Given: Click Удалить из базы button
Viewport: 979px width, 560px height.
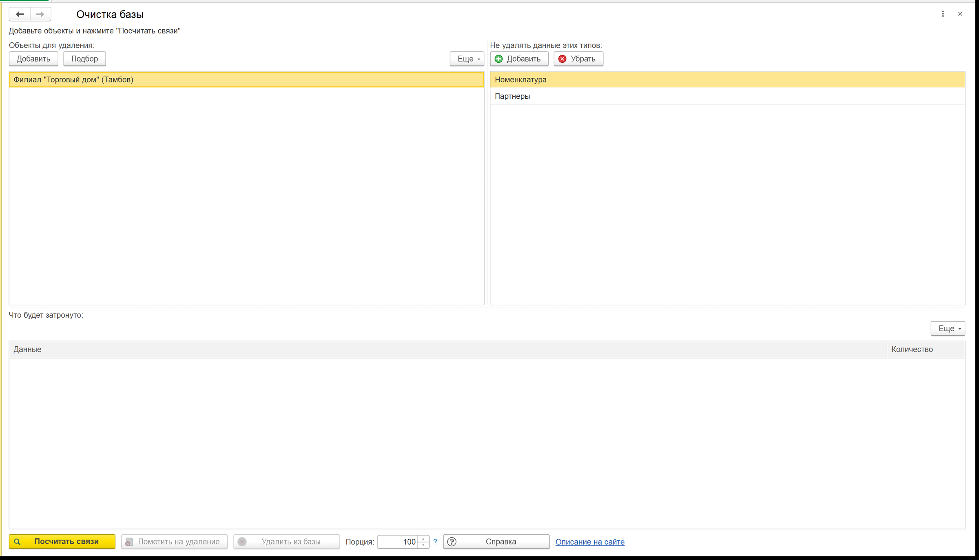Looking at the screenshot, I should point(286,542).
